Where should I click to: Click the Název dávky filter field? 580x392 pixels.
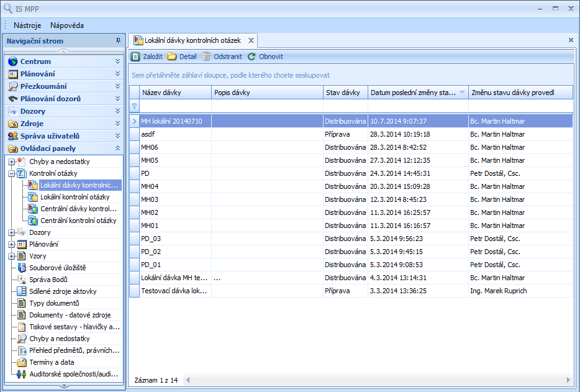tap(175, 106)
